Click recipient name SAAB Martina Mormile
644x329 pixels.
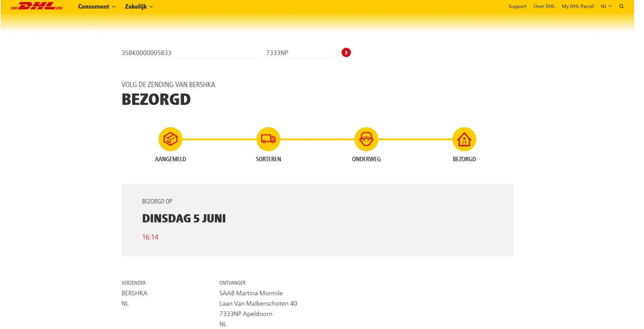click(x=251, y=293)
